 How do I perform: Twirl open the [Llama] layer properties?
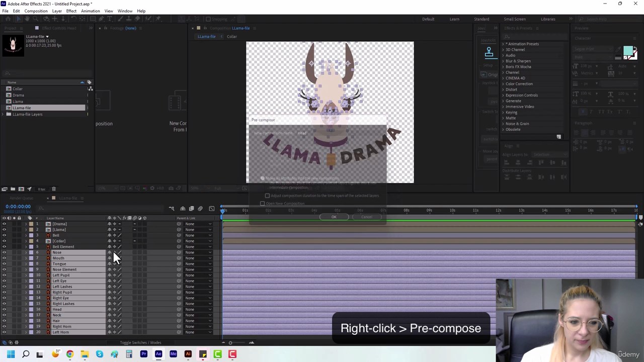tap(26, 230)
